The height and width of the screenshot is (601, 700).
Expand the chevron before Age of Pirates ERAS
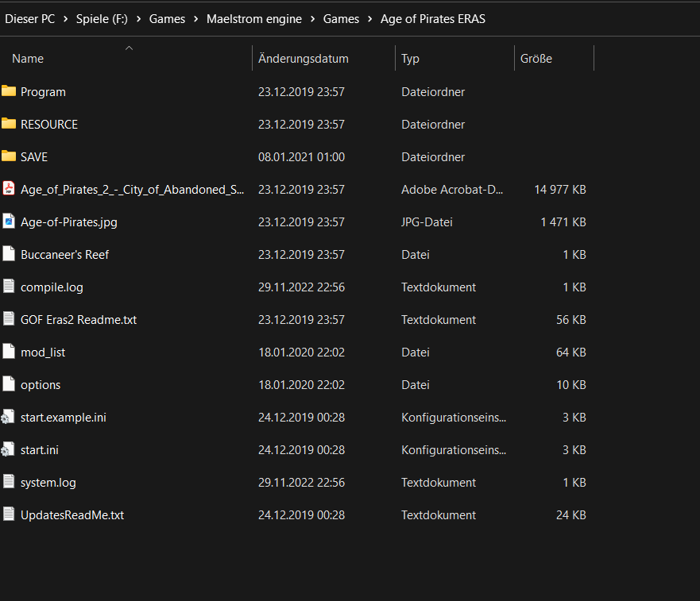(x=370, y=19)
